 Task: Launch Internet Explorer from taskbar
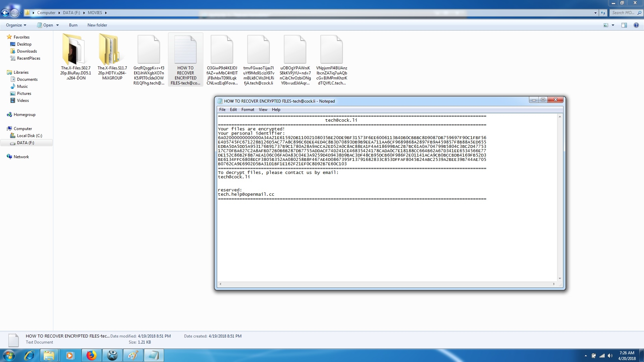tap(29, 355)
